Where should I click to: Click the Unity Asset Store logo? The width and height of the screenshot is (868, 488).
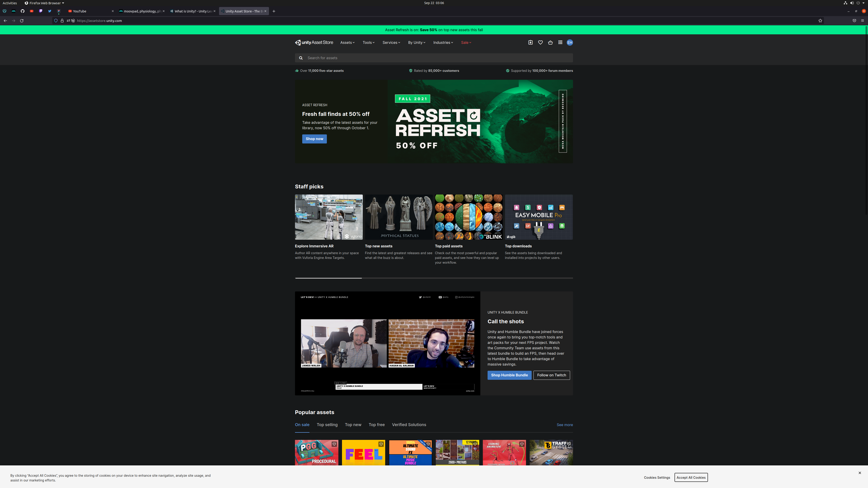314,42
